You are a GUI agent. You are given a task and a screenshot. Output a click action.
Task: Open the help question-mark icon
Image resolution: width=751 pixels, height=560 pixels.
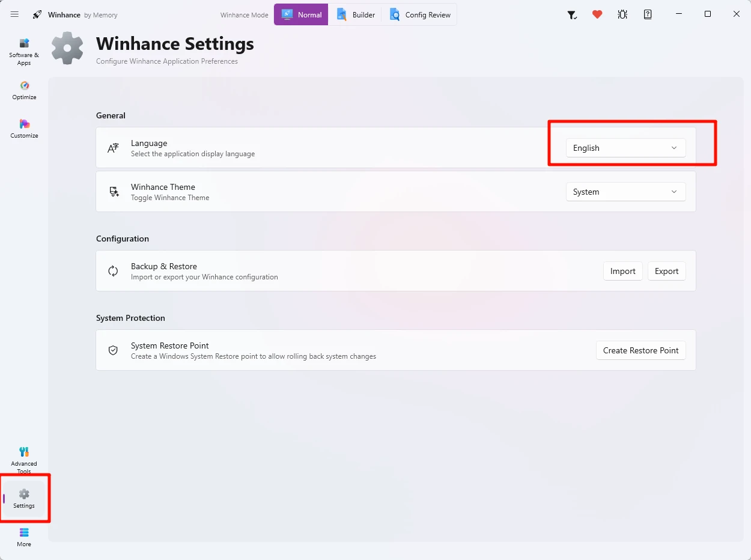648,14
